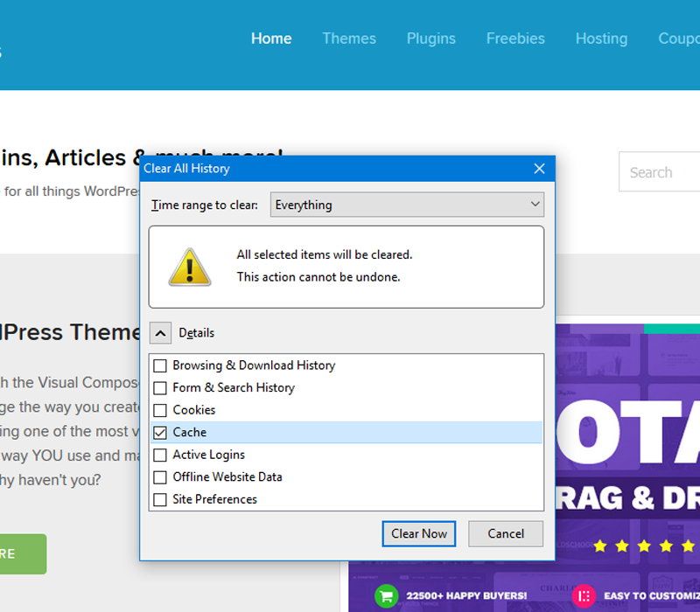Open the Plugins navigation link
700x612 pixels.
430,38
